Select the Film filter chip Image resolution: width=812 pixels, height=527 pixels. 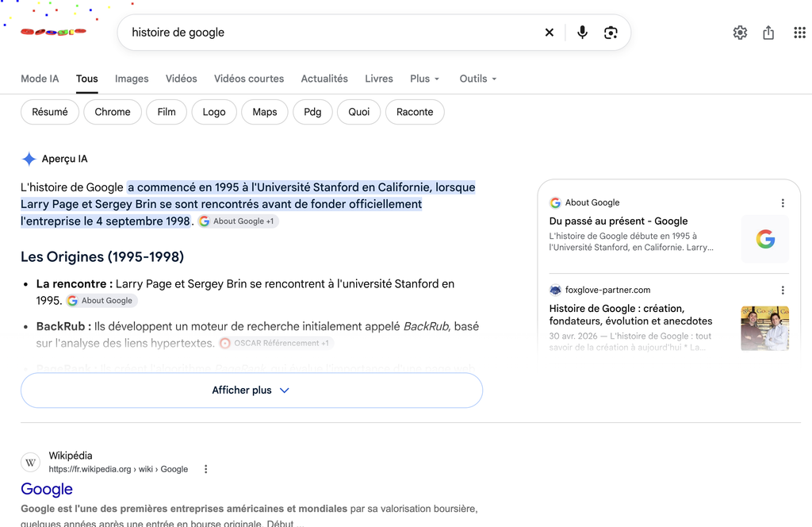point(167,112)
